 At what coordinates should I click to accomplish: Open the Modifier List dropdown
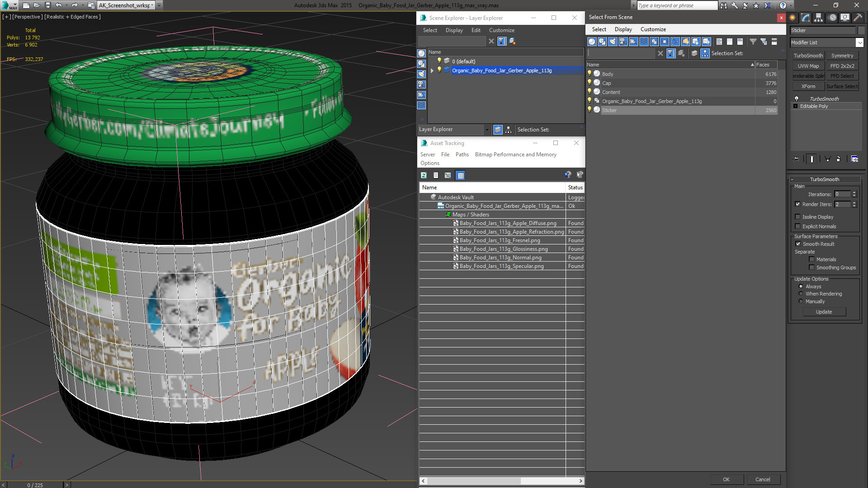(x=859, y=42)
